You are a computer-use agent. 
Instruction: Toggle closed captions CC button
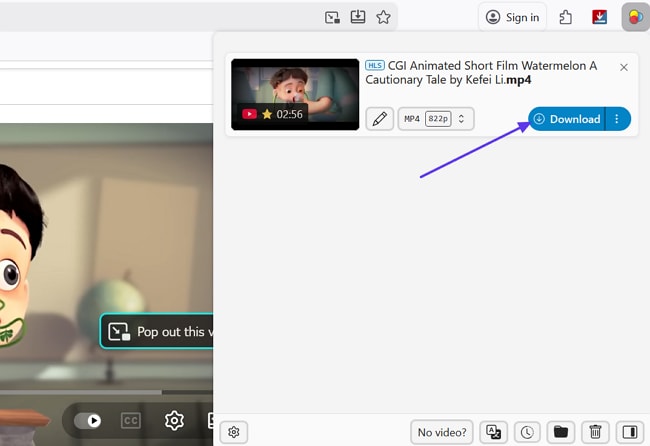[x=131, y=421]
